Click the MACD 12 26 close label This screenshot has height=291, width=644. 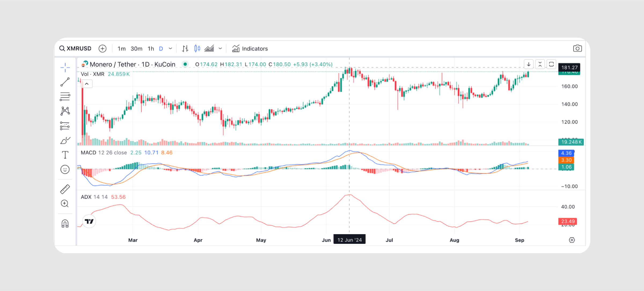[104, 152]
